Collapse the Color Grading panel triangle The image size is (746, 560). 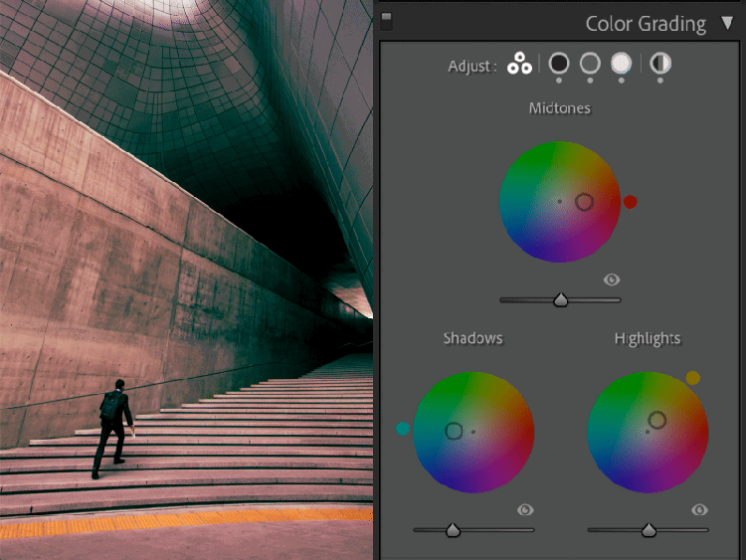tap(727, 23)
